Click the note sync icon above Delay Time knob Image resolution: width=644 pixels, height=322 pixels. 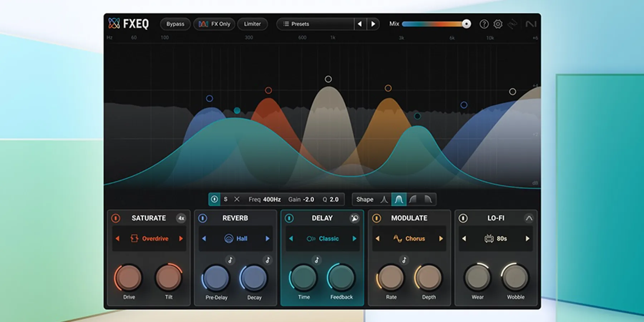(316, 260)
